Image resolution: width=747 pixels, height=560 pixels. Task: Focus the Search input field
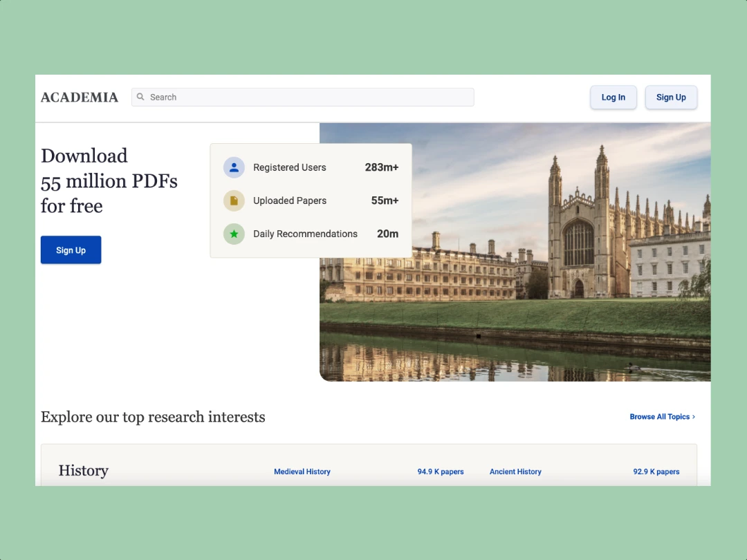tap(302, 97)
